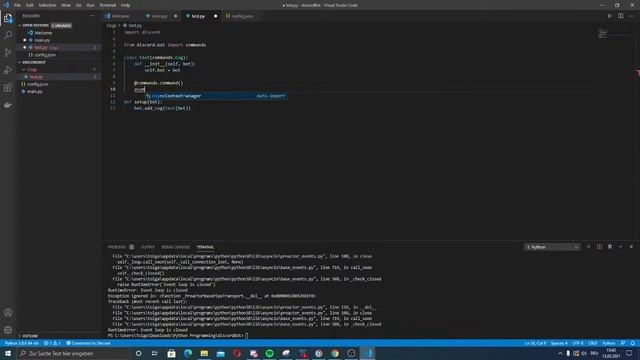Change line endings via CRLF status item
The width and height of the screenshot is (640, 360).
point(593,343)
